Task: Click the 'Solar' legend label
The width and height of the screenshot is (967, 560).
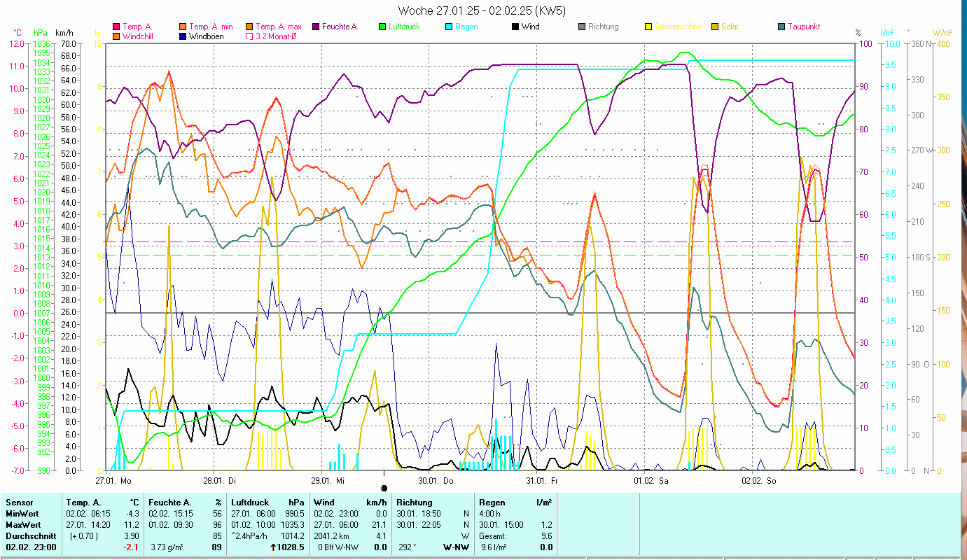Action: click(x=730, y=27)
